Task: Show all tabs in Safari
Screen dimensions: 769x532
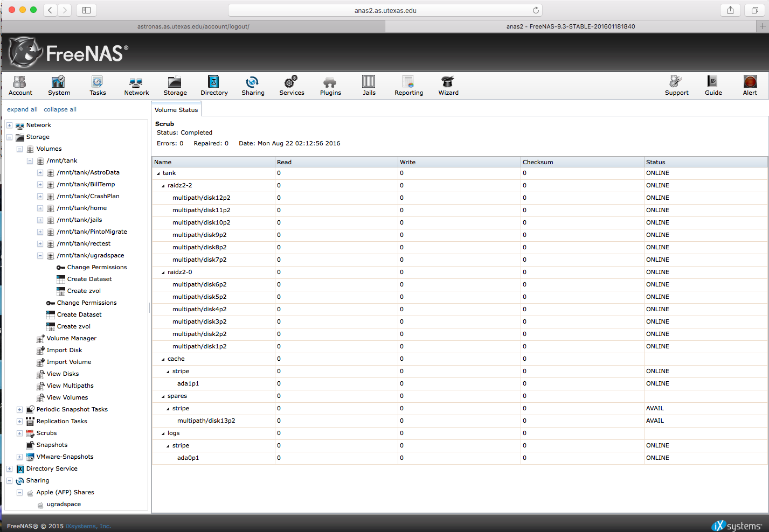Action: click(755, 10)
